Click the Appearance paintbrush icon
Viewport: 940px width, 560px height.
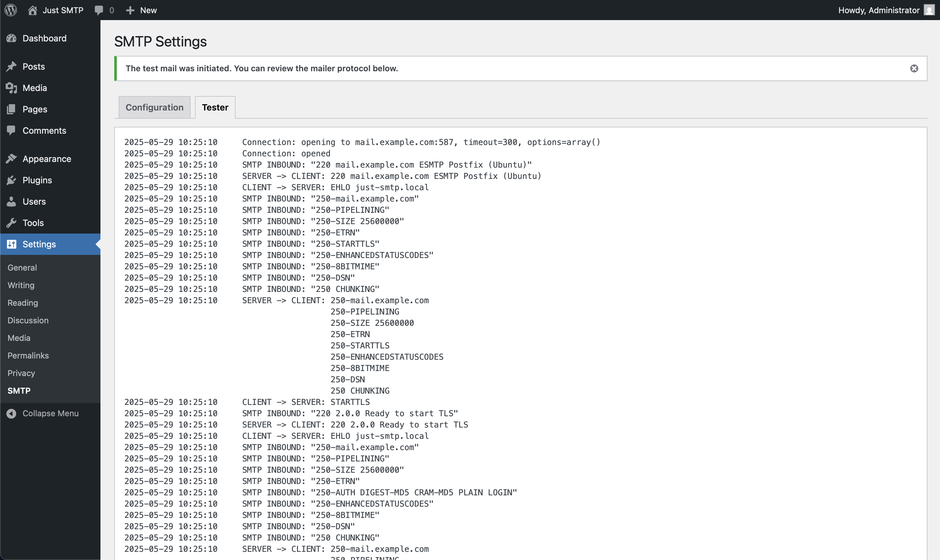pyautogui.click(x=12, y=159)
